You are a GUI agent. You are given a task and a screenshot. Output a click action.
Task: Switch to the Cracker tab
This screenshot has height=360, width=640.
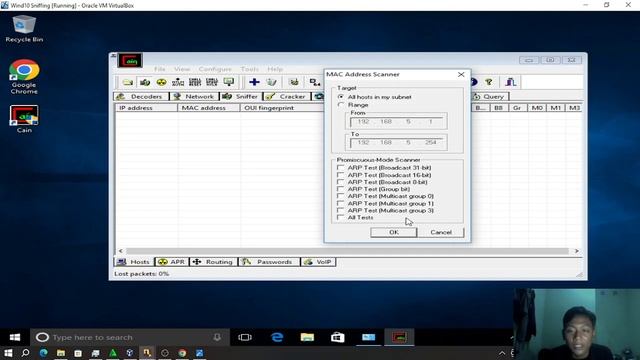(x=286, y=97)
